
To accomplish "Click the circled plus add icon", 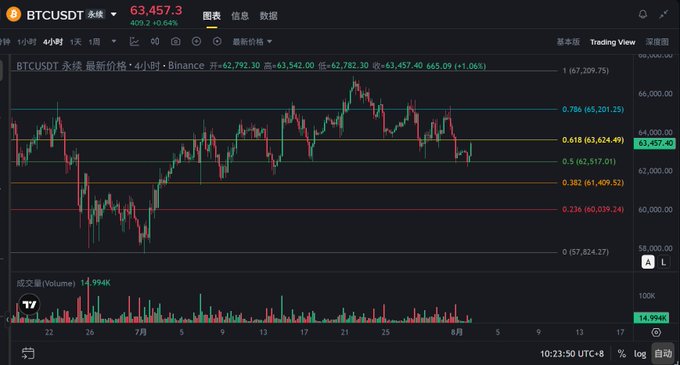I will (196, 41).
